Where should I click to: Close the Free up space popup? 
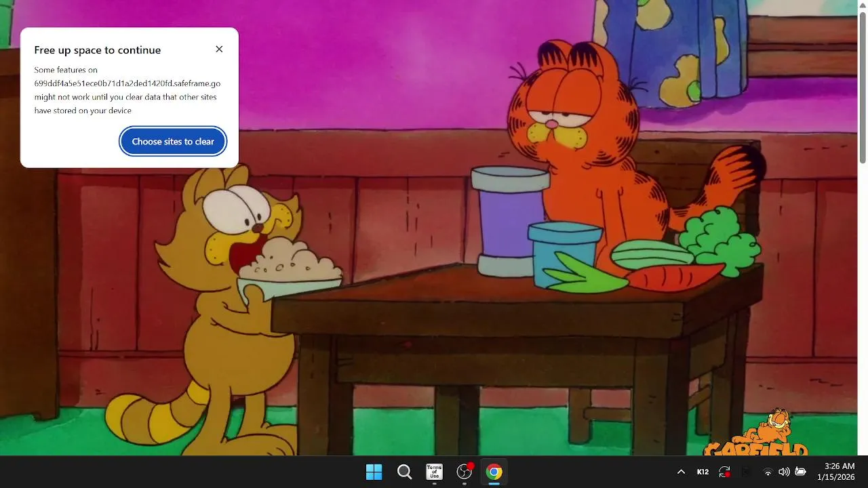pyautogui.click(x=219, y=49)
